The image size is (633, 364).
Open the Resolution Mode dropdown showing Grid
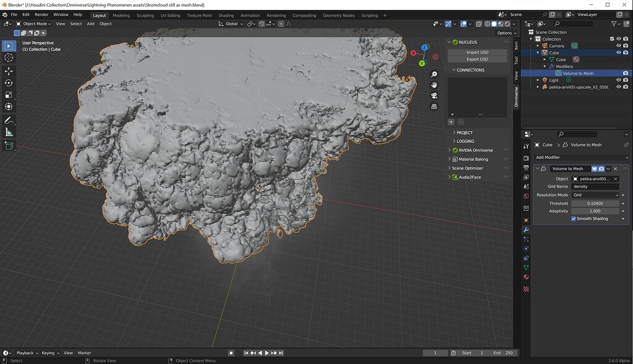click(x=595, y=195)
